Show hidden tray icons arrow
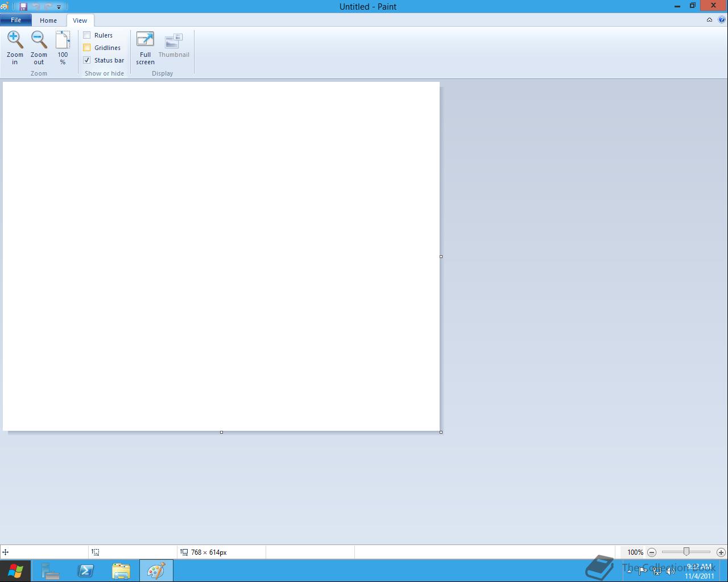The height and width of the screenshot is (582, 728). point(629,571)
